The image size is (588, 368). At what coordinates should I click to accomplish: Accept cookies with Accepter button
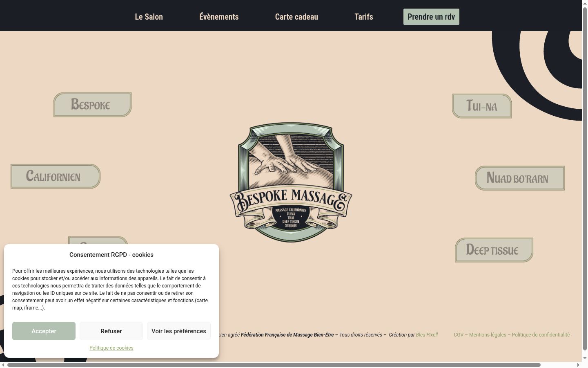[x=44, y=331]
